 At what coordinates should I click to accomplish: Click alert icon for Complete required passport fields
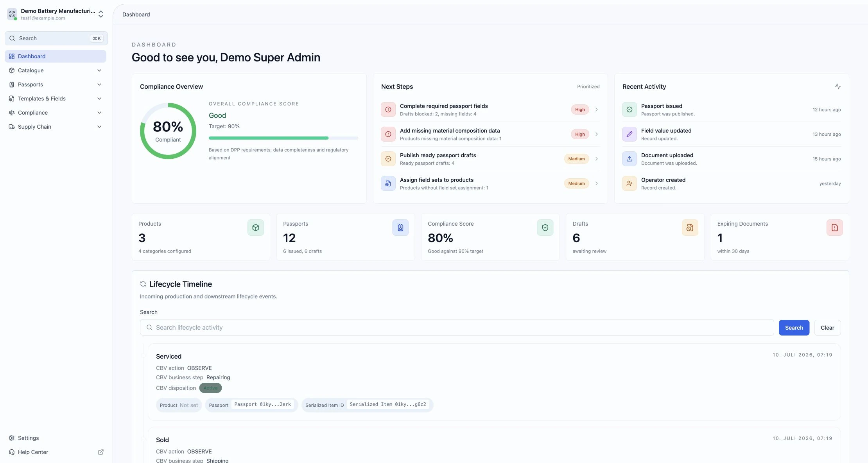point(388,109)
